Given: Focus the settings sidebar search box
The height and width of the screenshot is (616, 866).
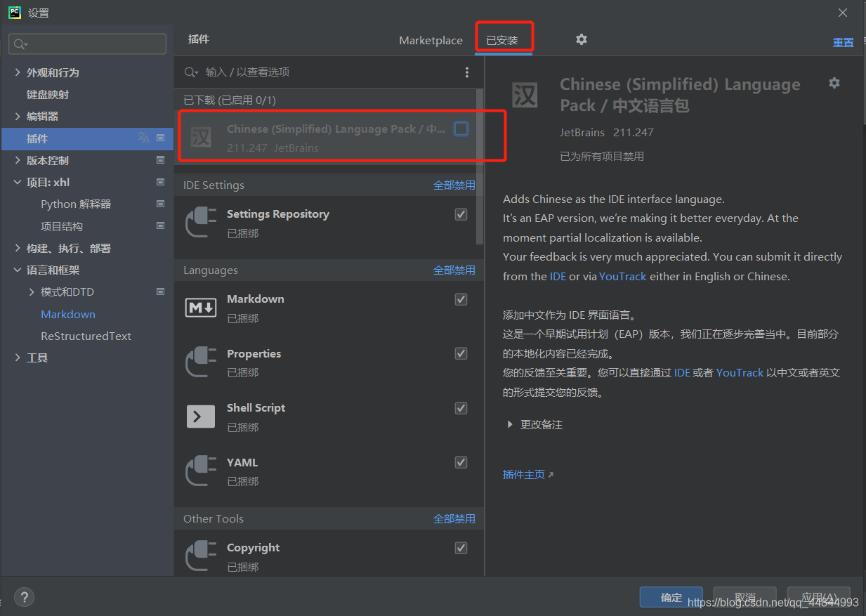Looking at the screenshot, I should [x=88, y=44].
